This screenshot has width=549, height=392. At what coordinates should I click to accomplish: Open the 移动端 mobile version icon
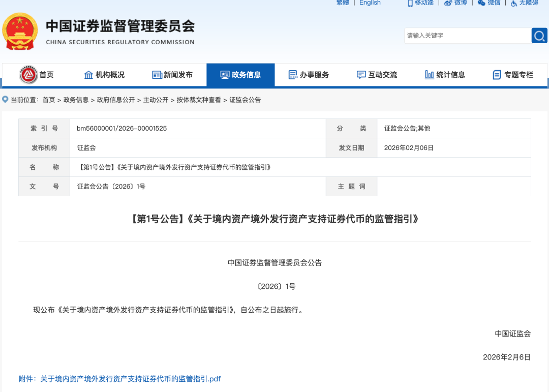(410, 3)
